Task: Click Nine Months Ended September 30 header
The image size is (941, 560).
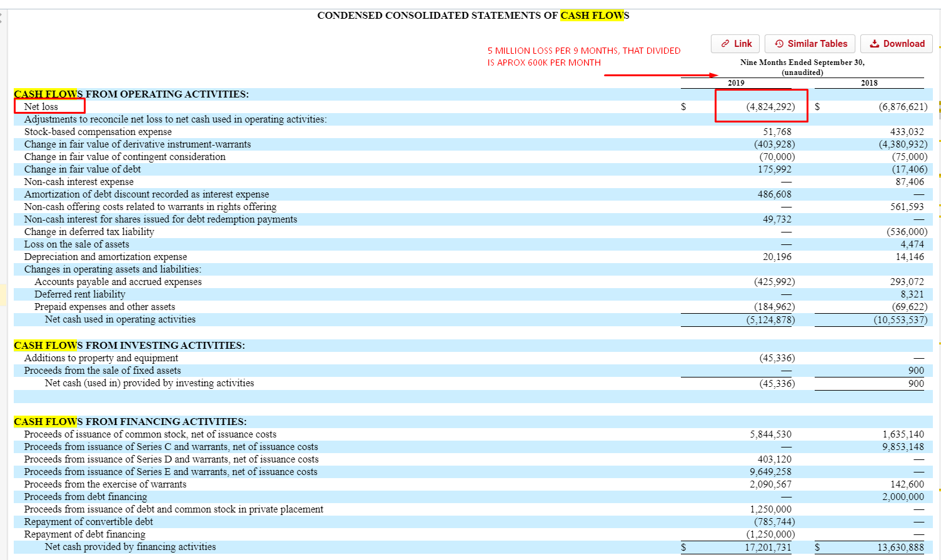Action: pos(802,62)
